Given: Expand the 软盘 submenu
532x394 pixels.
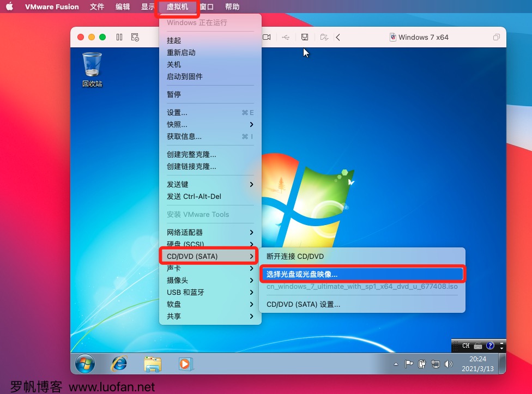Looking at the screenshot, I should (210, 304).
